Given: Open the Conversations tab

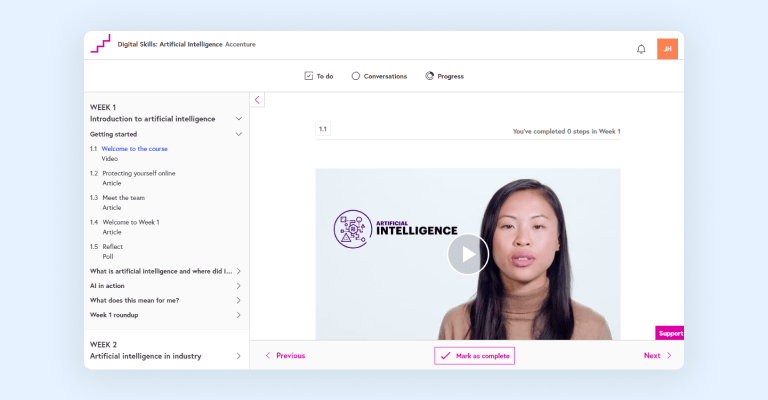Looking at the screenshot, I should (x=385, y=76).
